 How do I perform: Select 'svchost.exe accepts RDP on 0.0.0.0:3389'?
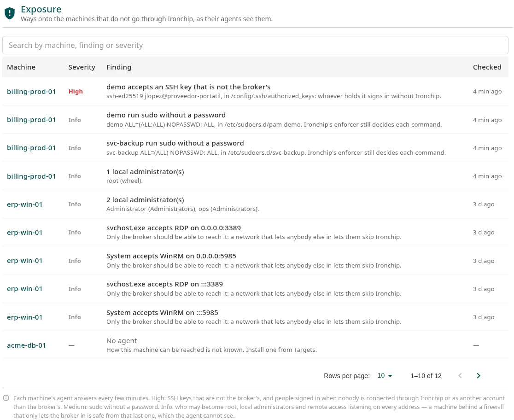(x=174, y=228)
